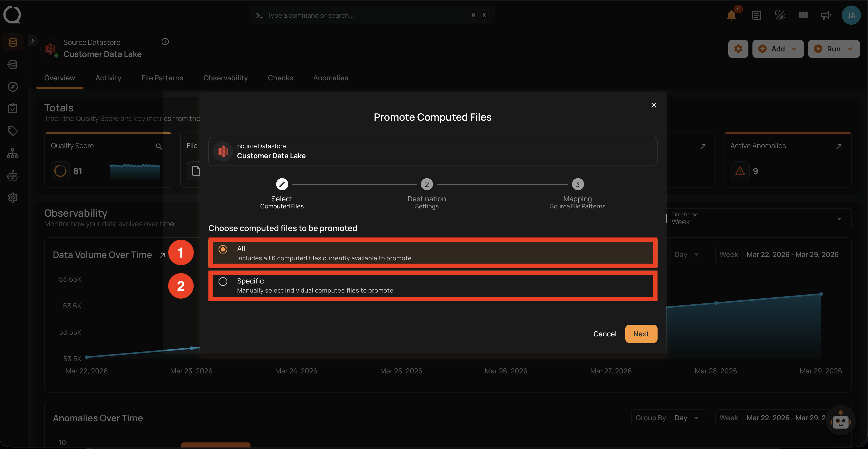Switch to the Overview tab
The width and height of the screenshot is (868, 449).
[x=60, y=78]
